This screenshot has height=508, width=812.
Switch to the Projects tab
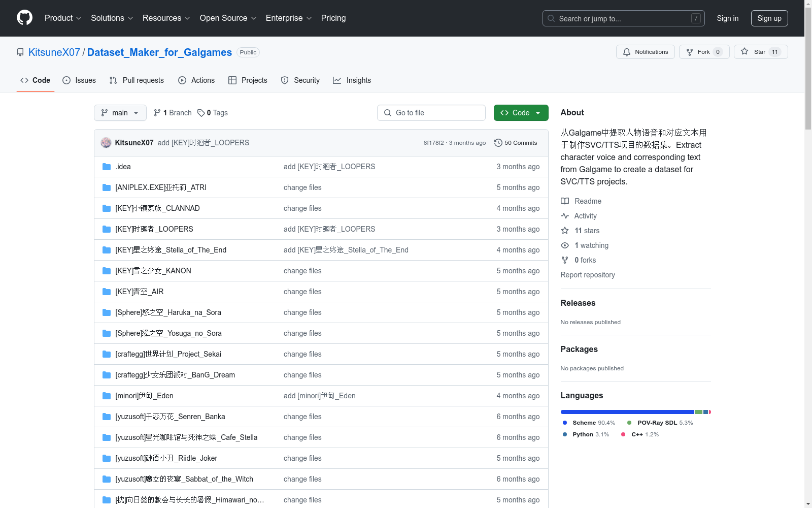point(248,80)
